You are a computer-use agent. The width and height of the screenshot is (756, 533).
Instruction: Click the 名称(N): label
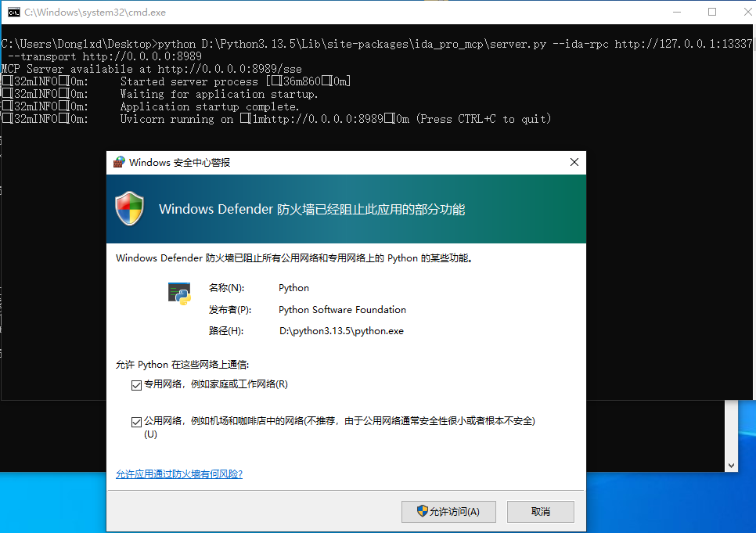227,288
